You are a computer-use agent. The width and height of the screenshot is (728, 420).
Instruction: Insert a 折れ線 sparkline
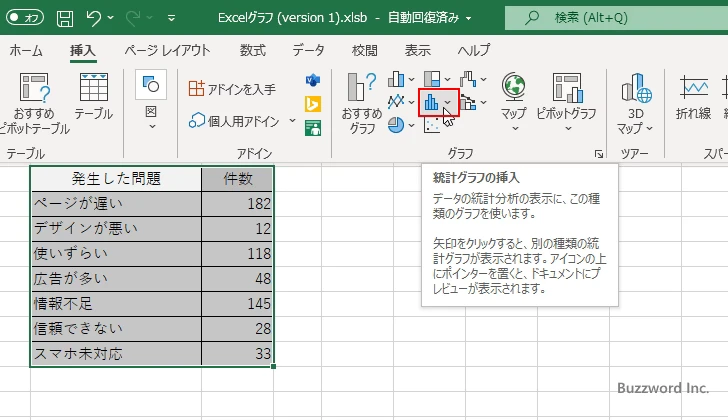[x=694, y=97]
